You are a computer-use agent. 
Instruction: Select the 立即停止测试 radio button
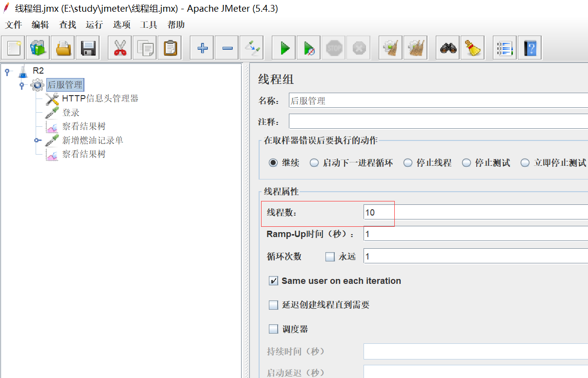(x=525, y=163)
